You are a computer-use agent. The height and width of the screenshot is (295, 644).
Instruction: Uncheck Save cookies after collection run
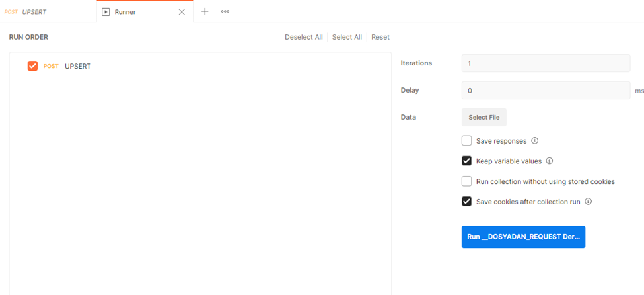click(466, 202)
